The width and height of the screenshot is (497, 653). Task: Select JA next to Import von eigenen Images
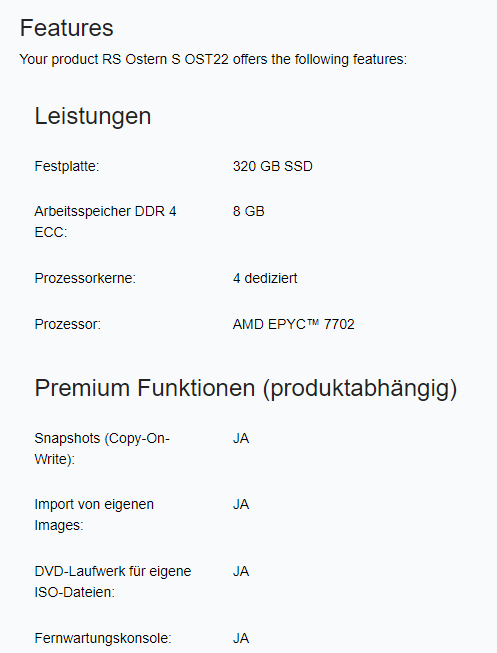point(241,504)
